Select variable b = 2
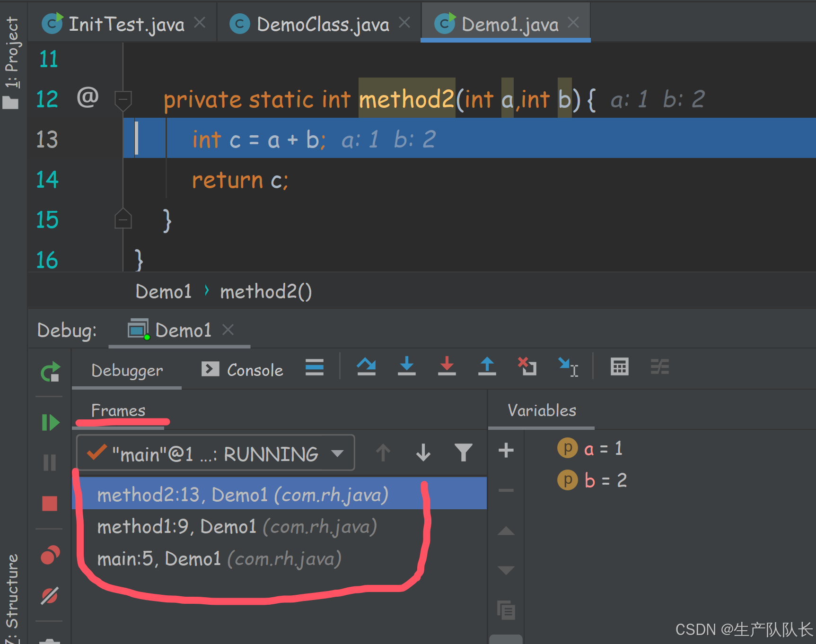Viewport: 816px width, 644px height. pyautogui.click(x=592, y=480)
